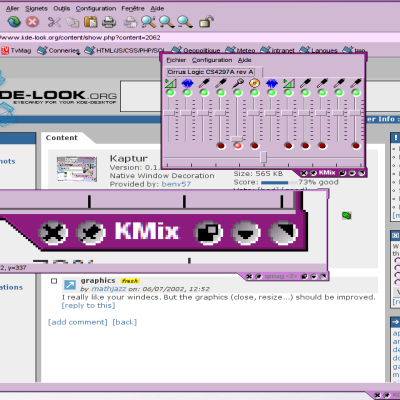Click the second green triangle volume icon in KMix

point(289,83)
